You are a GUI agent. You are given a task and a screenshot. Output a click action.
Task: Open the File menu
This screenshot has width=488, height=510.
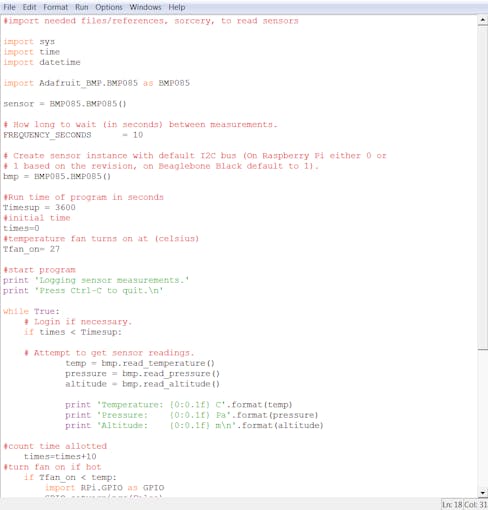pyautogui.click(x=9, y=7)
